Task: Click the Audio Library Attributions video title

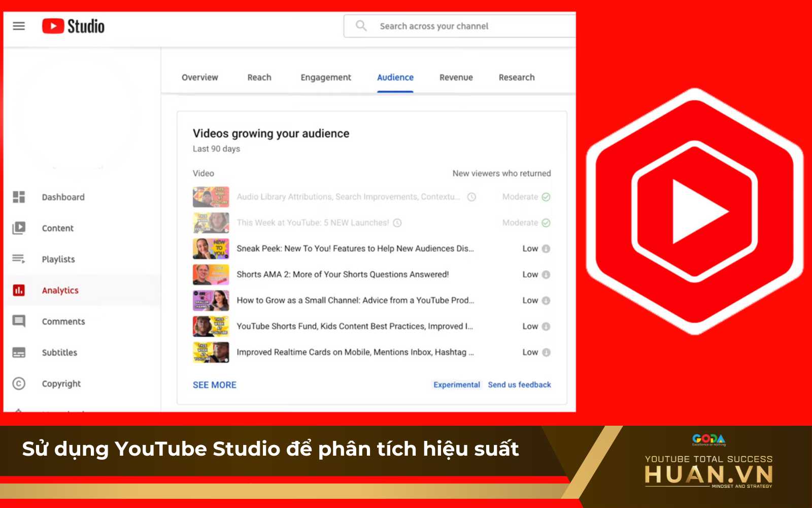Action: pyautogui.click(x=348, y=197)
